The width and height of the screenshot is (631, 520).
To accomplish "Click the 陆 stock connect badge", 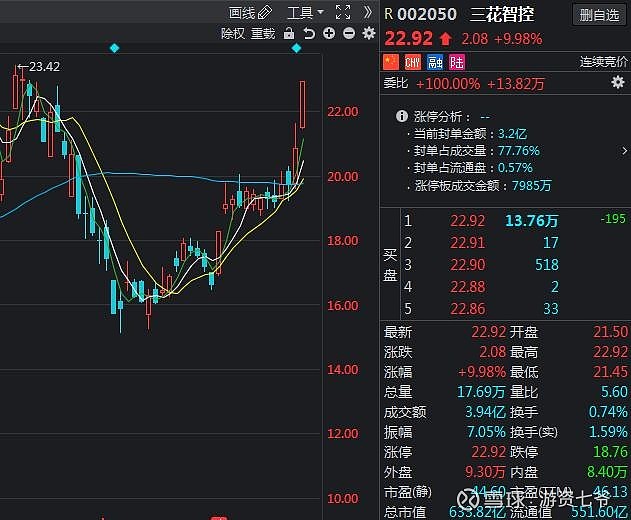I will pyautogui.click(x=457, y=62).
